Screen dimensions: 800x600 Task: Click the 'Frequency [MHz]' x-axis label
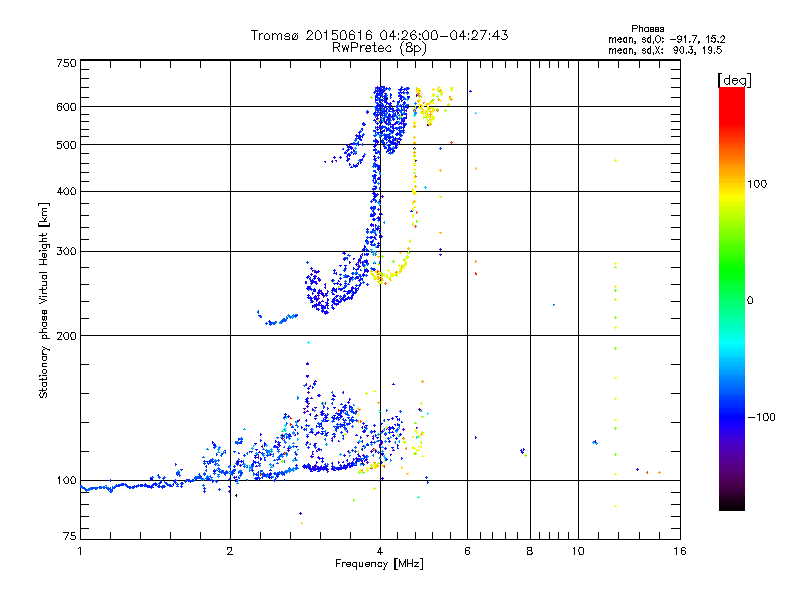click(x=379, y=564)
